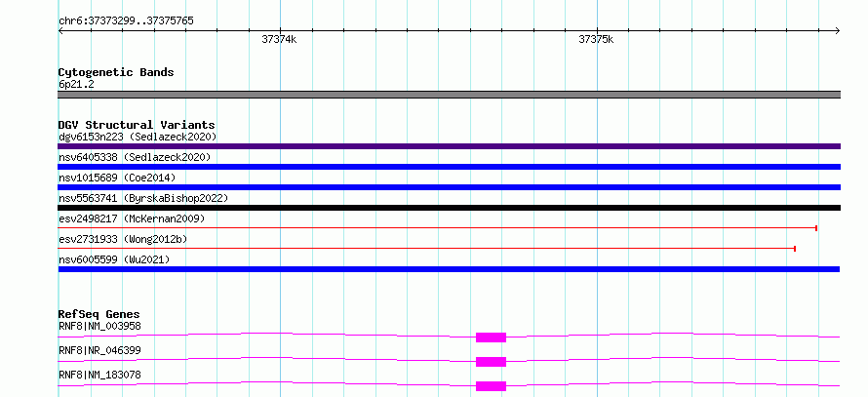
Task: Click the RNF8|NR_046399 exon box
Action: point(491,362)
